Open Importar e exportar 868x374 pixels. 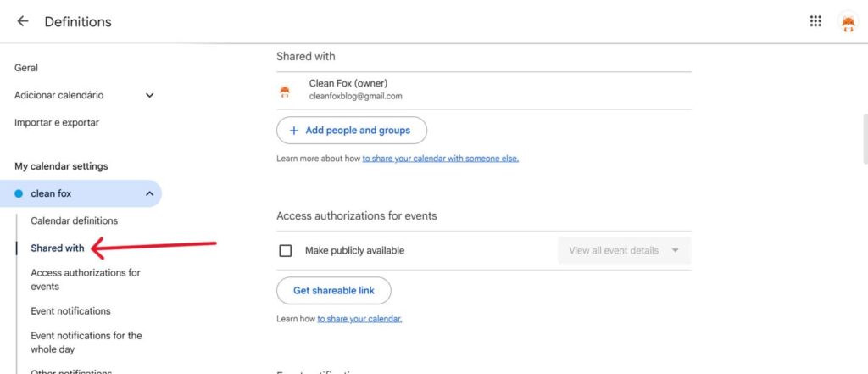click(57, 122)
